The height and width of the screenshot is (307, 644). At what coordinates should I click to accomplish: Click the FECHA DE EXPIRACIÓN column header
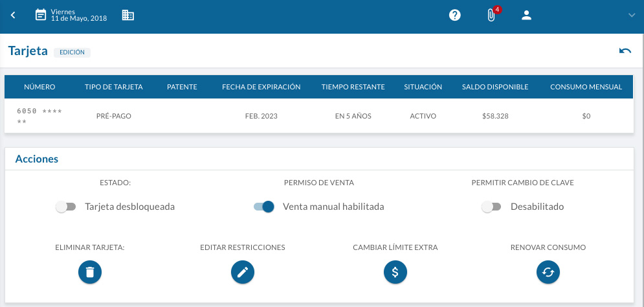tap(261, 87)
